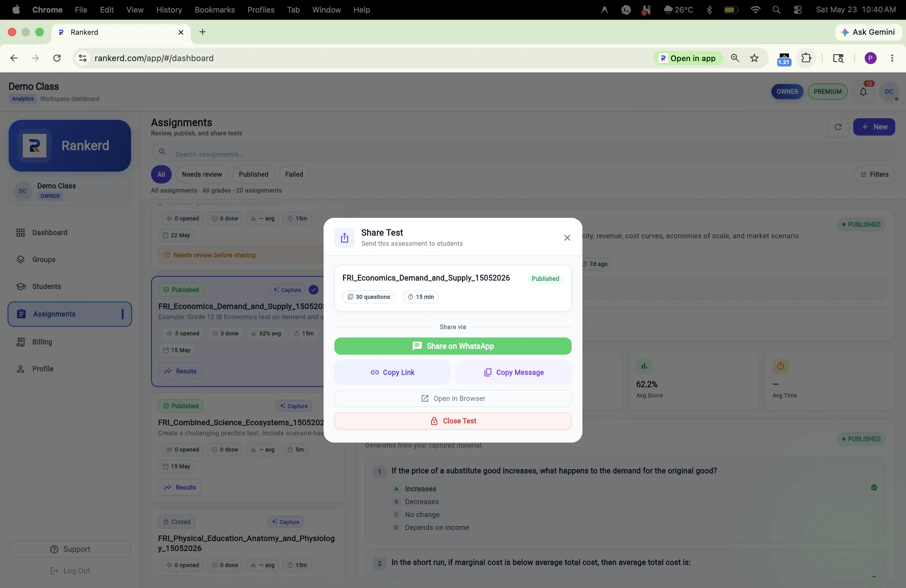Click Capture tag on Combined Science card

[294, 406]
